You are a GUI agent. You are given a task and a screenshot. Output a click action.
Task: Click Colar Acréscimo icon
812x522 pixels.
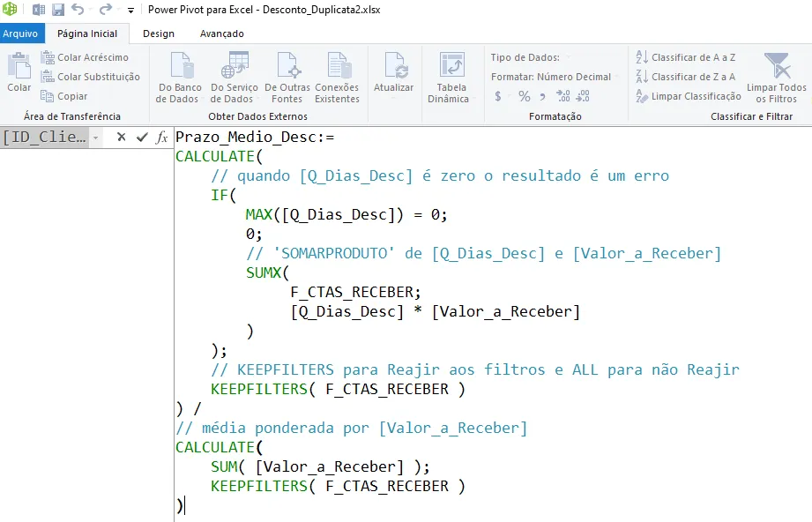pos(48,57)
